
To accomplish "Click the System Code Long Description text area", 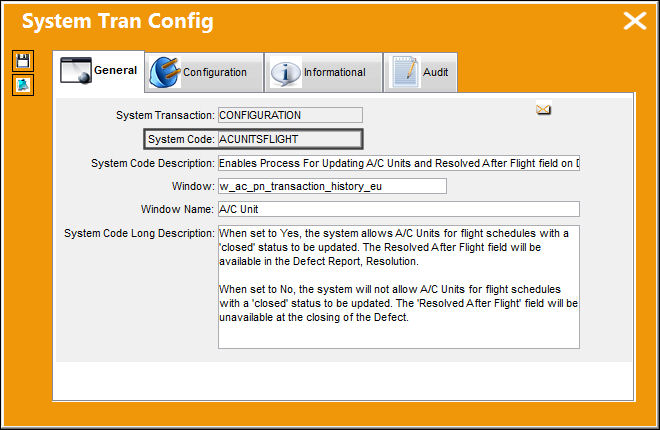I will (399, 287).
